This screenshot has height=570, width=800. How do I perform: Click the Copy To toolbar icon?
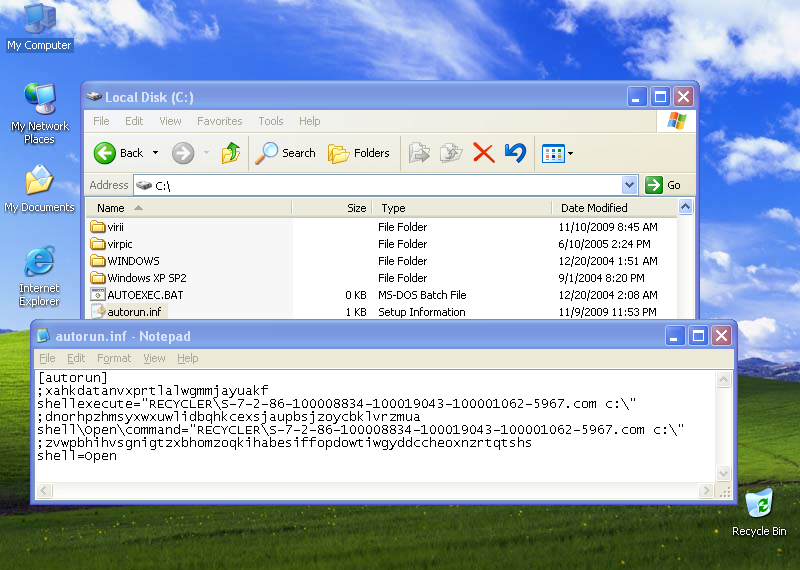(x=451, y=153)
